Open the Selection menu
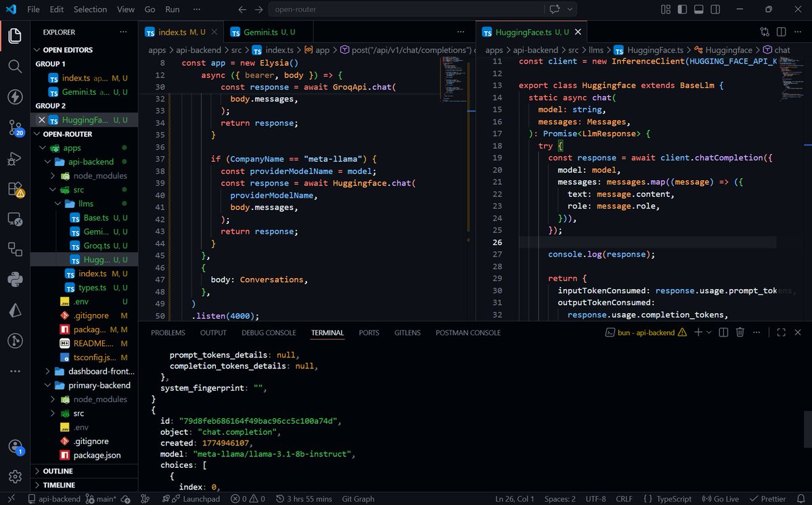Viewport: 812px width, 505px height. click(90, 9)
